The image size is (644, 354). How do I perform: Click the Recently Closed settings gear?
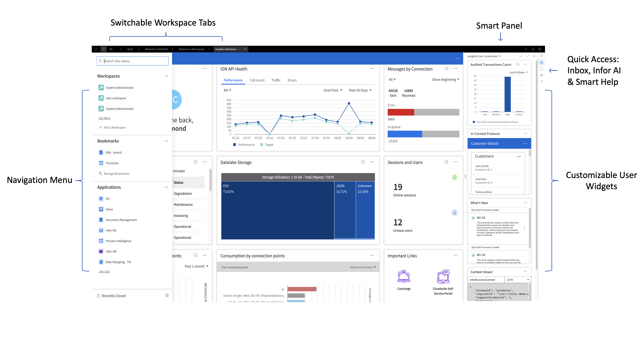(167, 295)
